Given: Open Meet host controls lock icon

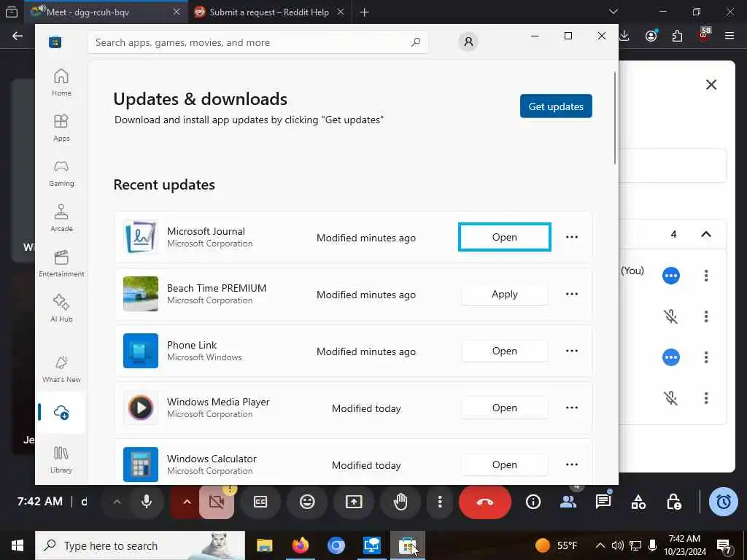Looking at the screenshot, I should [x=673, y=502].
